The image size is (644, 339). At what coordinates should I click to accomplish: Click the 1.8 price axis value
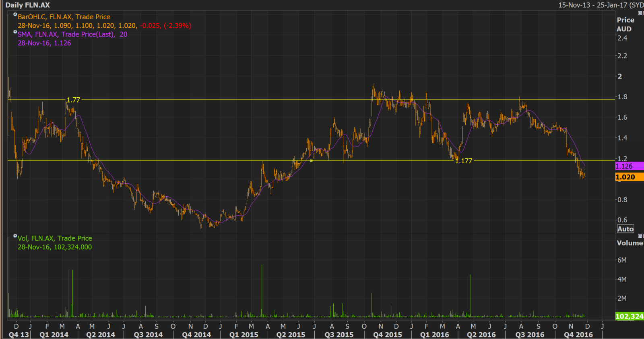point(622,97)
